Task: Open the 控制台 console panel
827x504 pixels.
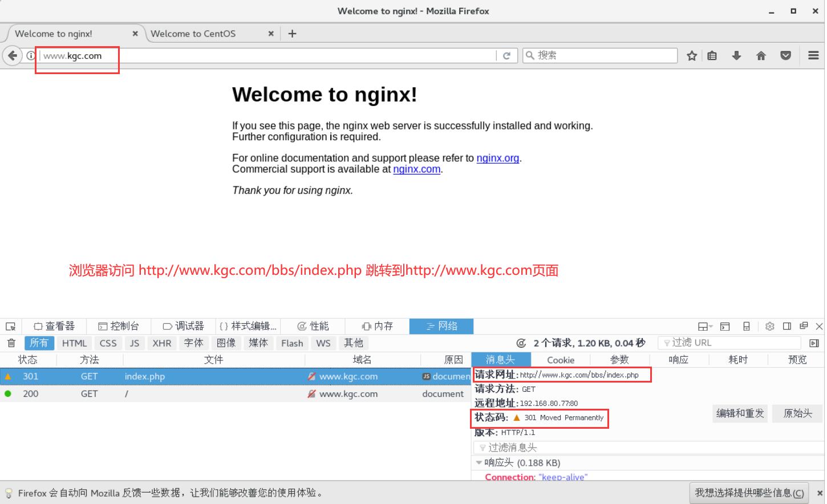Action: [119, 326]
